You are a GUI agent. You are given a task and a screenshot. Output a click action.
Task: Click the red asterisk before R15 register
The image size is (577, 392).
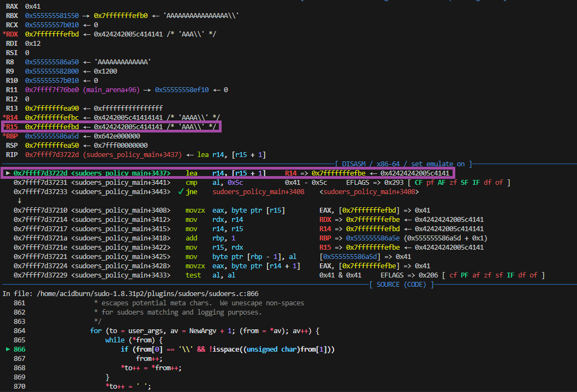(4, 126)
